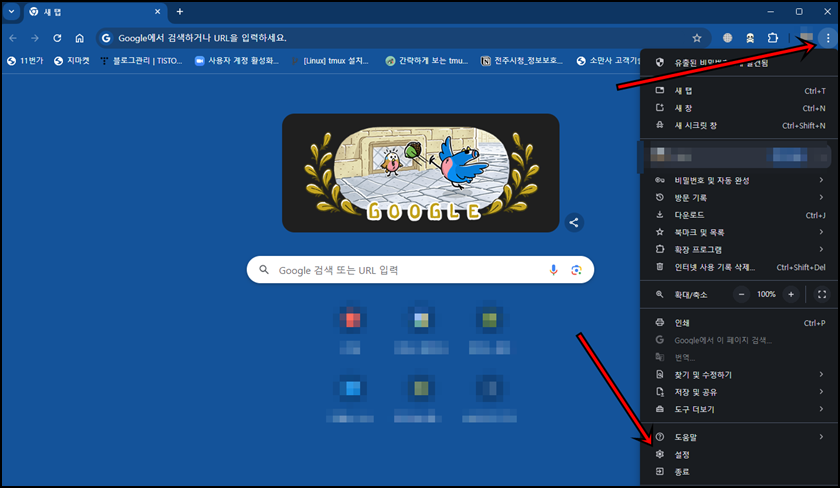Open the tab search dropdown arrow
This screenshot has width=840, height=488.
11,11
